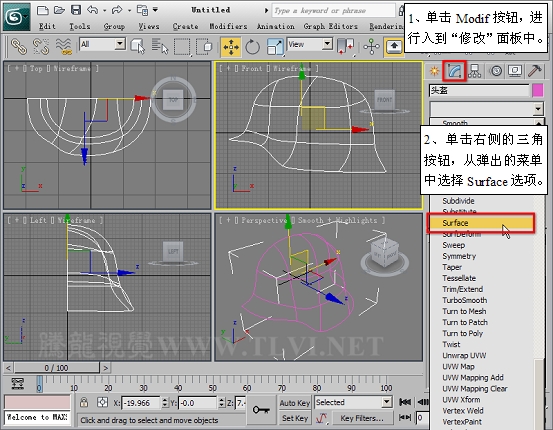
Task: Expand the Redo history dropdown arrow
Action: click(x=129, y=11)
